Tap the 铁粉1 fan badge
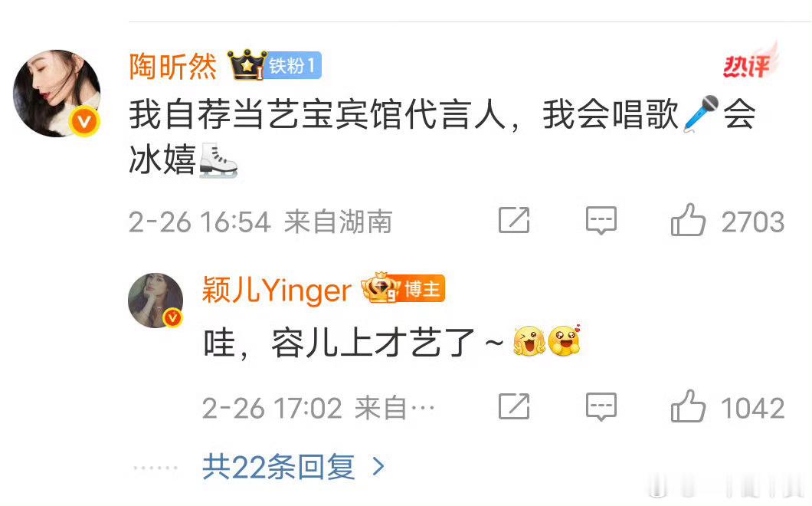This screenshot has height=506, width=812. (x=293, y=66)
